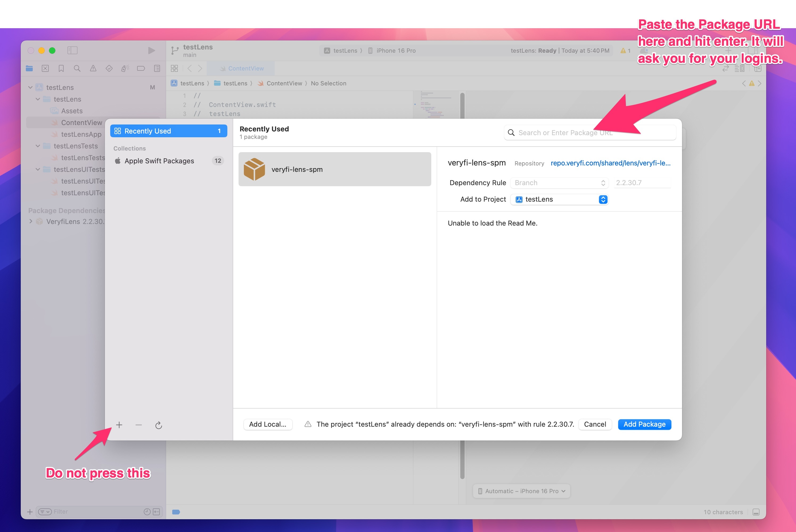Open the Debug navigator icon
This screenshot has height=532, width=796.
point(125,69)
